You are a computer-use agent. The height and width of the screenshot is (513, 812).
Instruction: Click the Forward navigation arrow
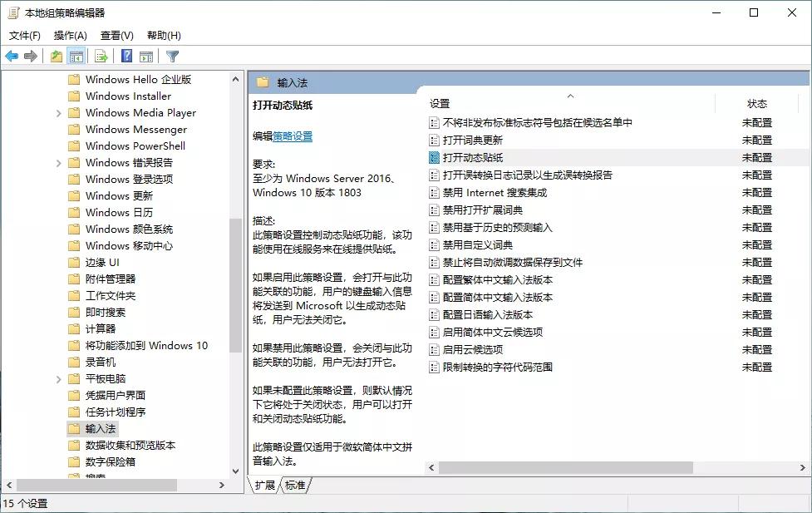[x=30, y=56]
